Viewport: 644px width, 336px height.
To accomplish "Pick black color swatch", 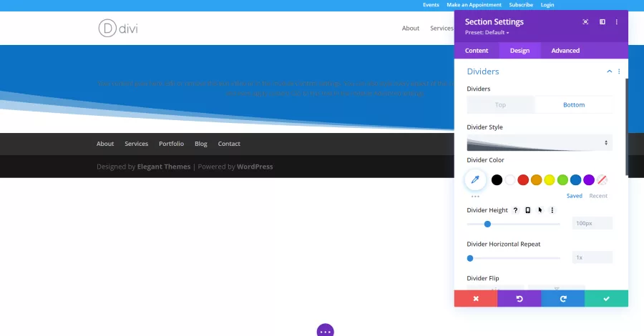I will [497, 179].
